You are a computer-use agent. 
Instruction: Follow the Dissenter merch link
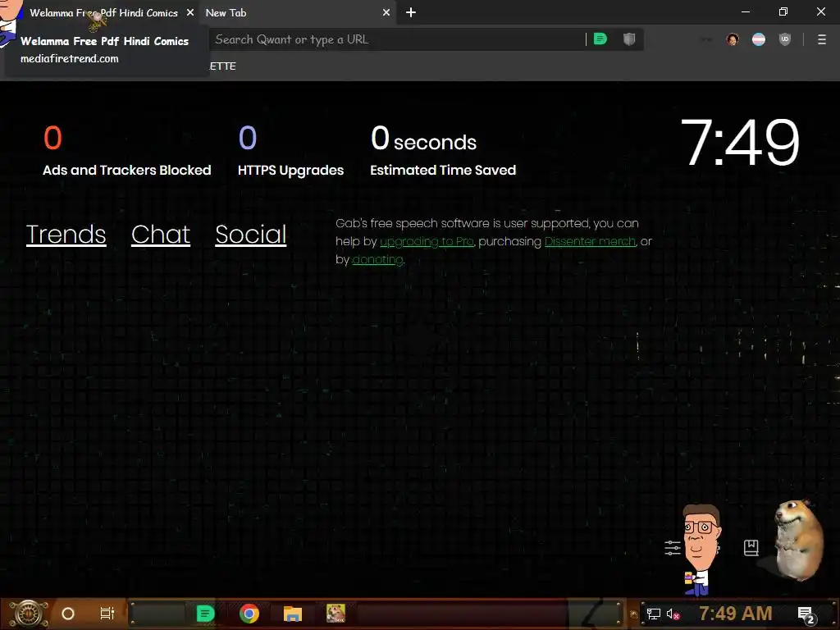(590, 242)
